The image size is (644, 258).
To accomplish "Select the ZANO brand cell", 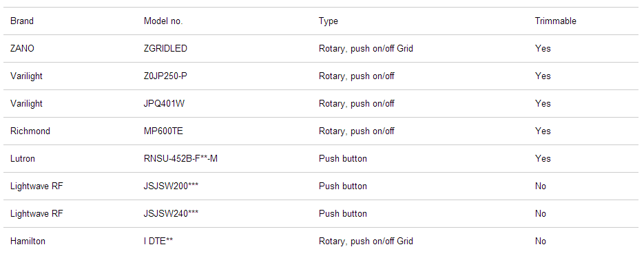I will pyautogui.click(x=22, y=48).
